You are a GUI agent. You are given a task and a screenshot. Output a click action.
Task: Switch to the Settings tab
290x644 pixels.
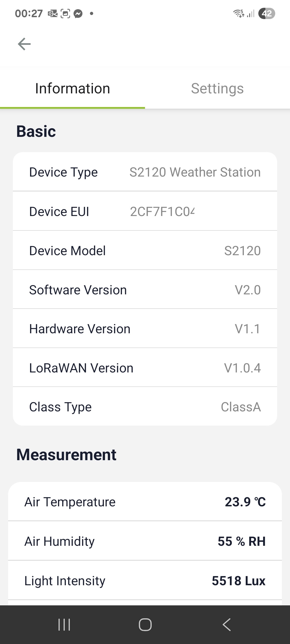pyautogui.click(x=217, y=89)
